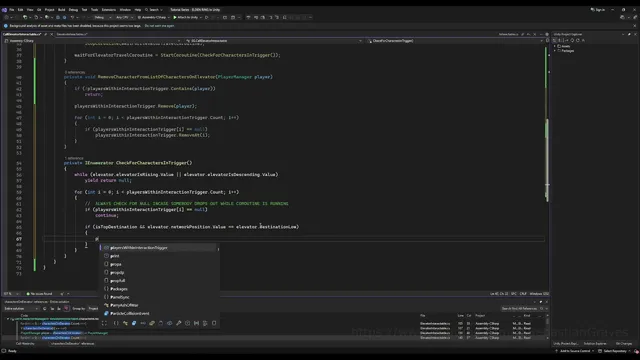This screenshot has width=640, height=360.
Task: Click the Visual Studio logo icon
Action: 4,9
